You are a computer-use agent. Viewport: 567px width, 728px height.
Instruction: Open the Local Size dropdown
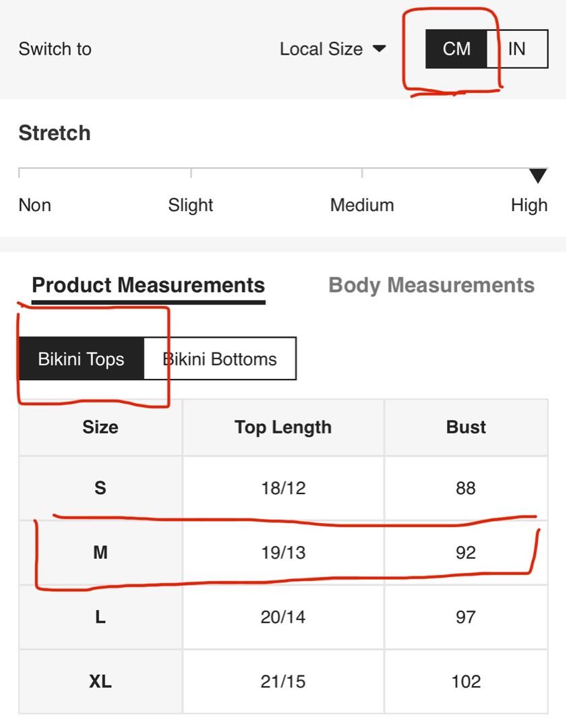pos(332,49)
